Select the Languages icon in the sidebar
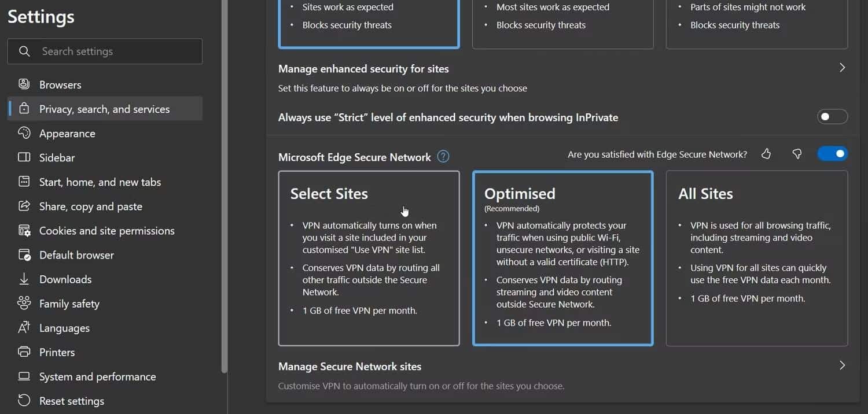Viewport: 868px width, 414px height. click(x=24, y=328)
